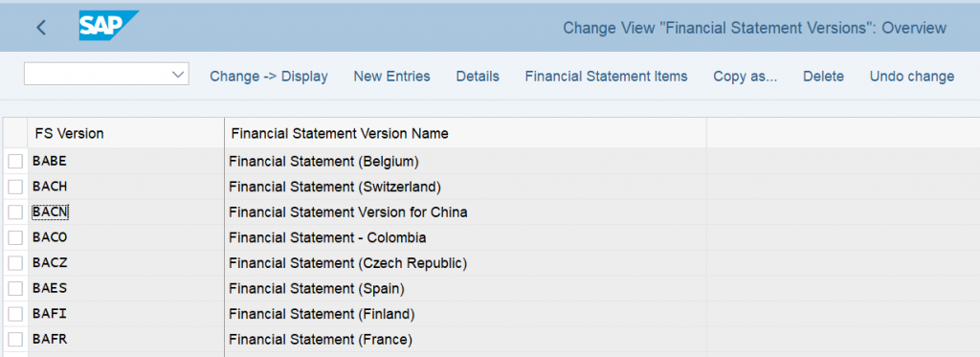Click the select-all corner cell of table

point(15,133)
